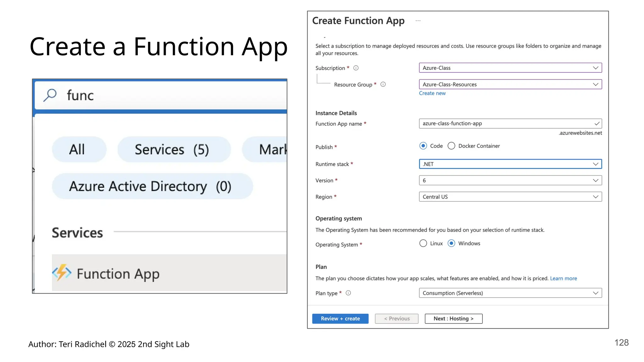Click the Services heading in search results

(77, 233)
